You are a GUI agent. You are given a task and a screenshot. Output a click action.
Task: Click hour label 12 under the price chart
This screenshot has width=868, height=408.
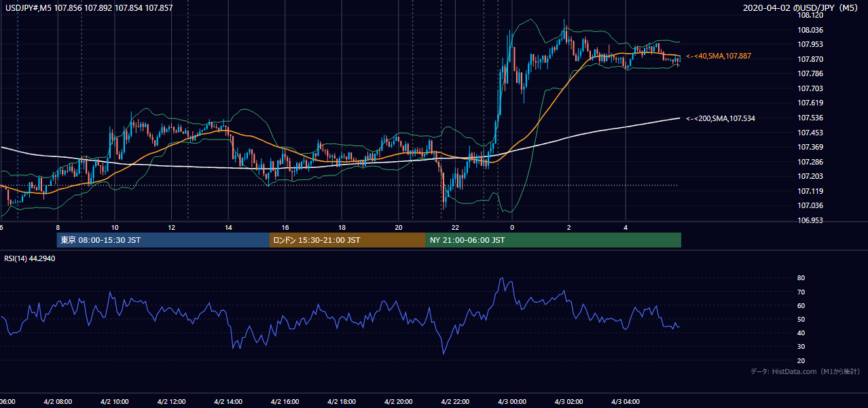point(172,228)
